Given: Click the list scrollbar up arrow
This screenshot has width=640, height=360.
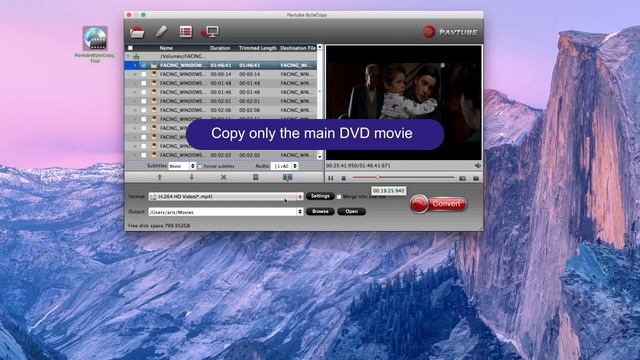Looking at the screenshot, I should click(x=320, y=47).
